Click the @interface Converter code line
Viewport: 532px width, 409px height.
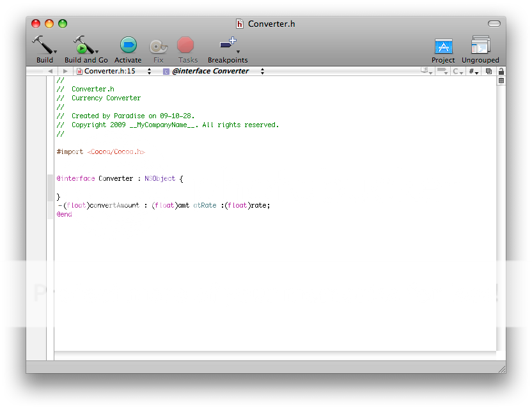[x=120, y=178]
